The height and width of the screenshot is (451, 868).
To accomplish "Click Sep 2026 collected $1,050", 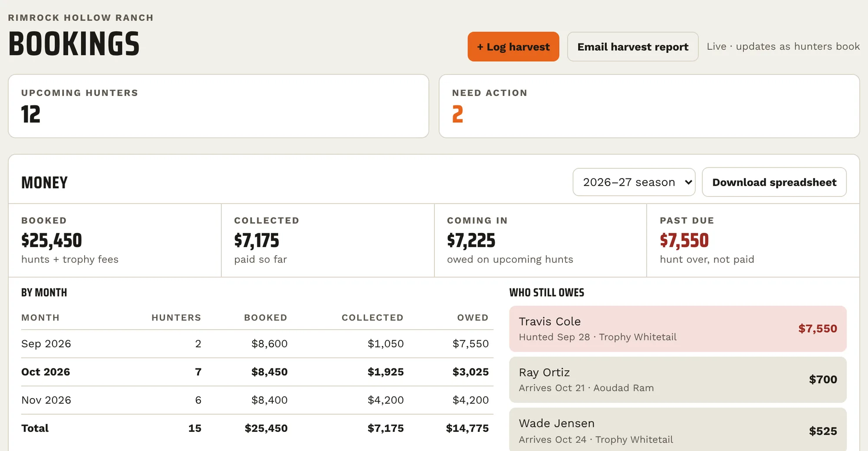I will pyautogui.click(x=385, y=344).
